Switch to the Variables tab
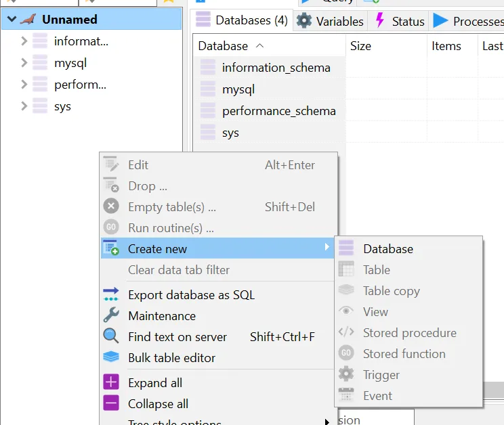Image resolution: width=504 pixels, height=425 pixels. click(x=331, y=21)
